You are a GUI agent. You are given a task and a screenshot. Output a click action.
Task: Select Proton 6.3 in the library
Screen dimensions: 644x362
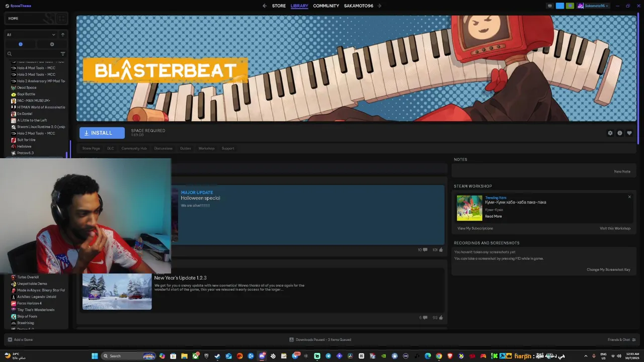click(x=25, y=153)
